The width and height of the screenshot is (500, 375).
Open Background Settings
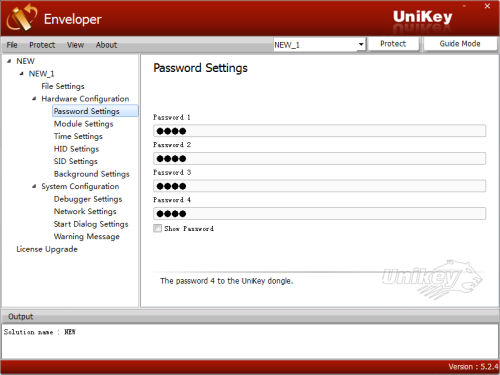91,174
